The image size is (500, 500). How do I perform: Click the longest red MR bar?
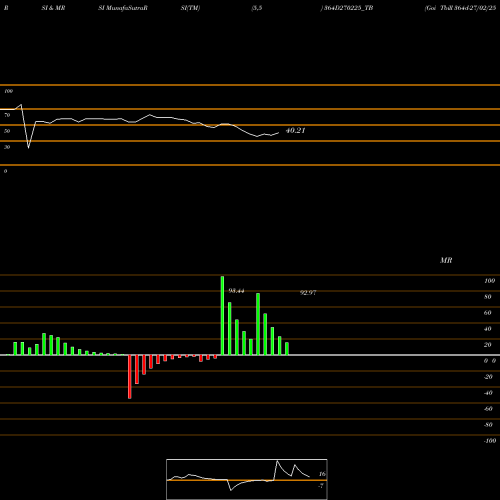pos(130,377)
